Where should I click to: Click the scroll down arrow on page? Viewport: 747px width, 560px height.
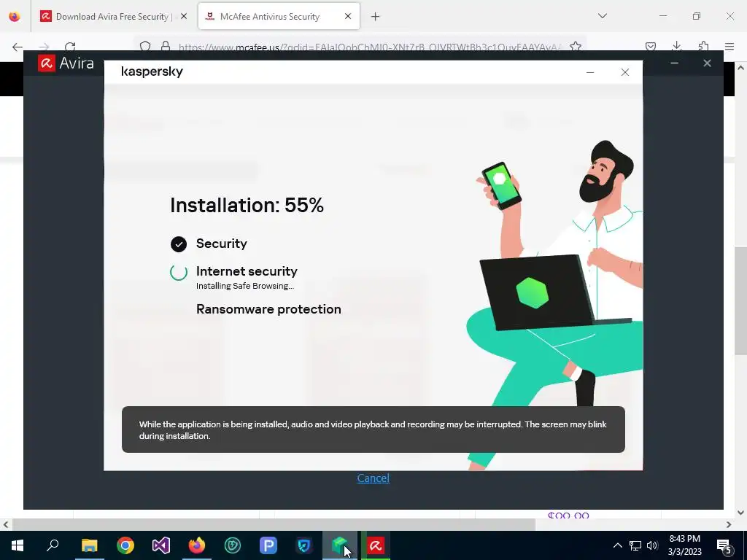click(x=741, y=513)
